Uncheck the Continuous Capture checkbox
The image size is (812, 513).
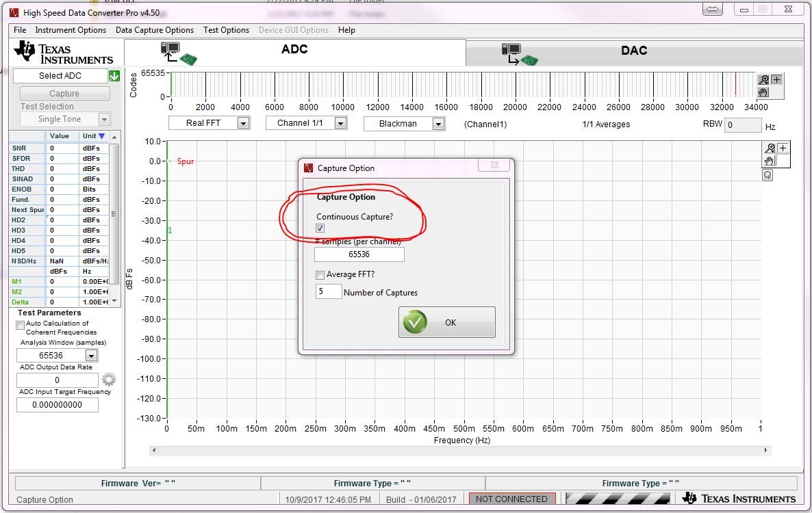tap(320, 228)
